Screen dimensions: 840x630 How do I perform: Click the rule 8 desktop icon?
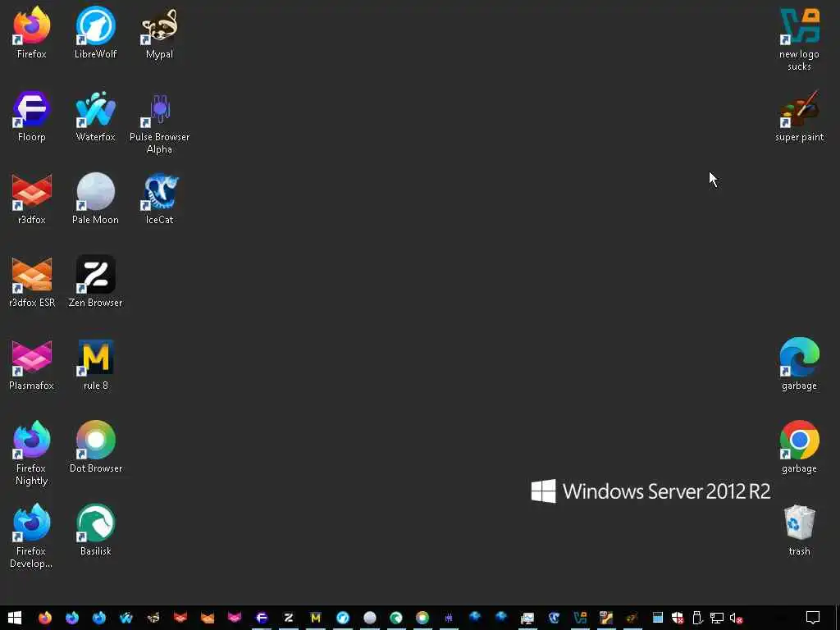[95, 365]
